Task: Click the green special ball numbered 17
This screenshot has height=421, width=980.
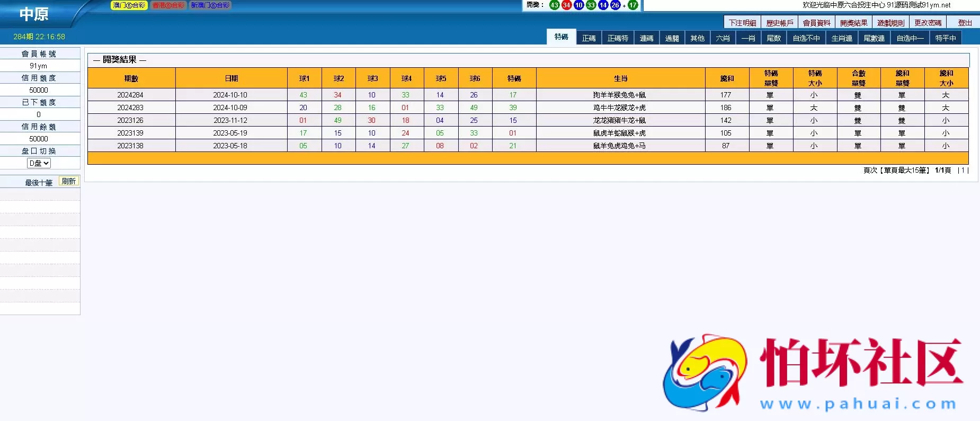Action: pos(632,5)
